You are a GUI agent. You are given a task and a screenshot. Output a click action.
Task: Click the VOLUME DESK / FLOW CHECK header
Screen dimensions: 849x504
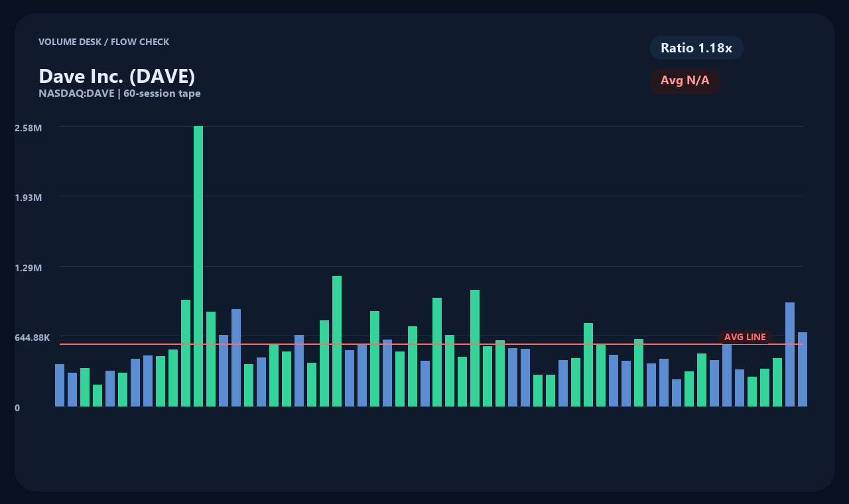click(103, 42)
